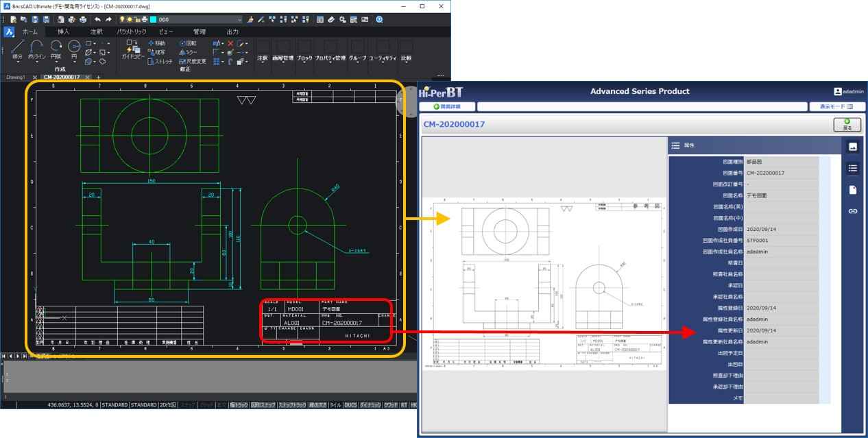Pick the 複写 copy tool
868x438 pixels.
157,52
